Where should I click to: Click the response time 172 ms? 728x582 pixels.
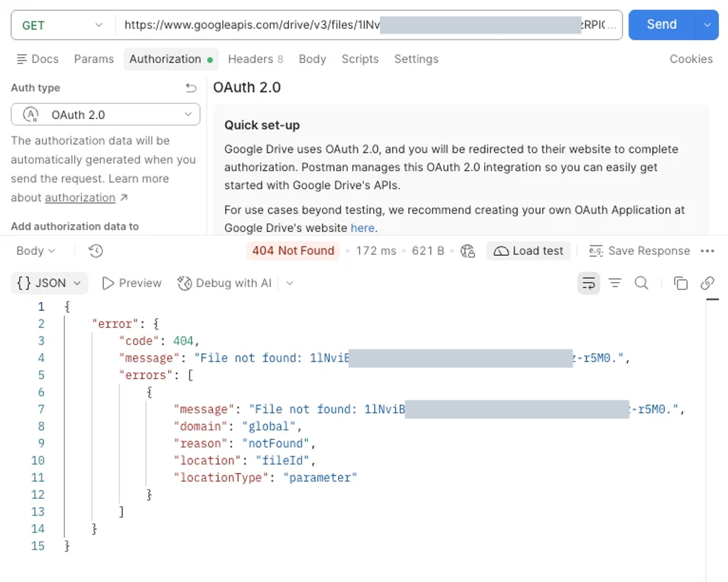(x=376, y=251)
